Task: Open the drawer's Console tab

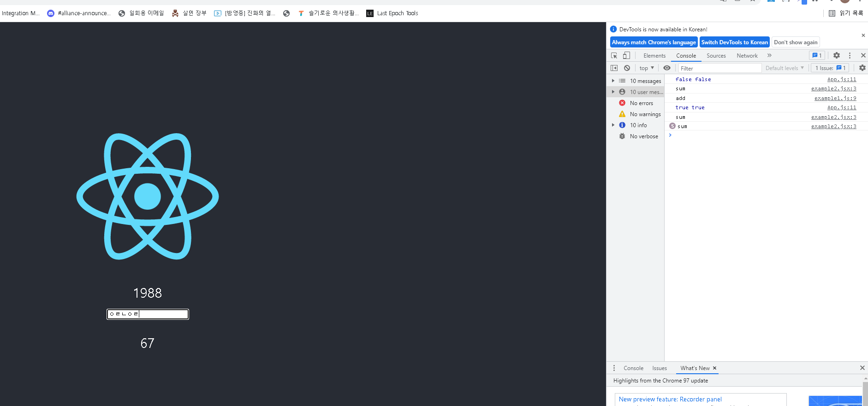Action: point(633,368)
